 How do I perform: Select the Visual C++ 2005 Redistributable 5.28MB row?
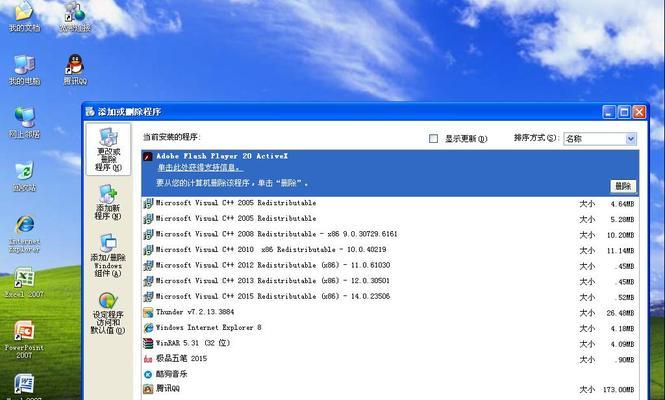(390, 219)
